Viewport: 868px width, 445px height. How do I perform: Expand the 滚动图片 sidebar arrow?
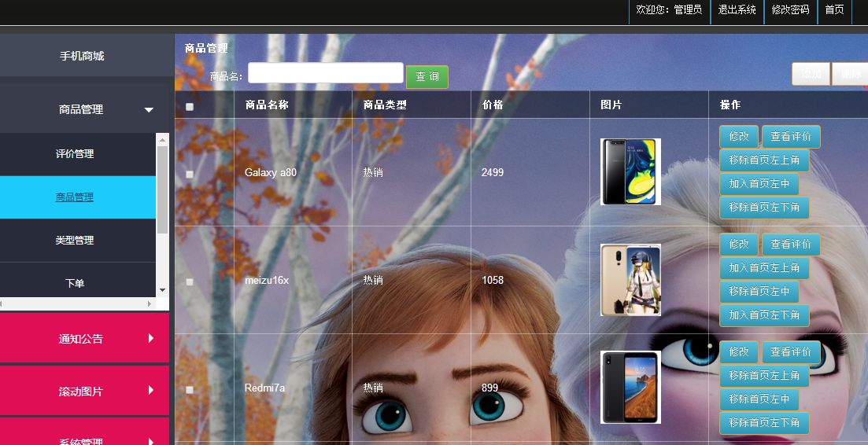coord(150,390)
